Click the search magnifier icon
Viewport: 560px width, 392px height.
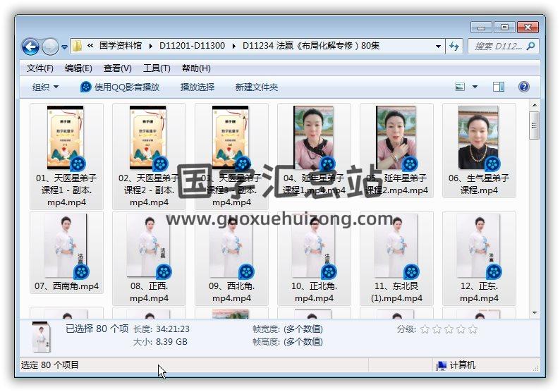pos(530,46)
